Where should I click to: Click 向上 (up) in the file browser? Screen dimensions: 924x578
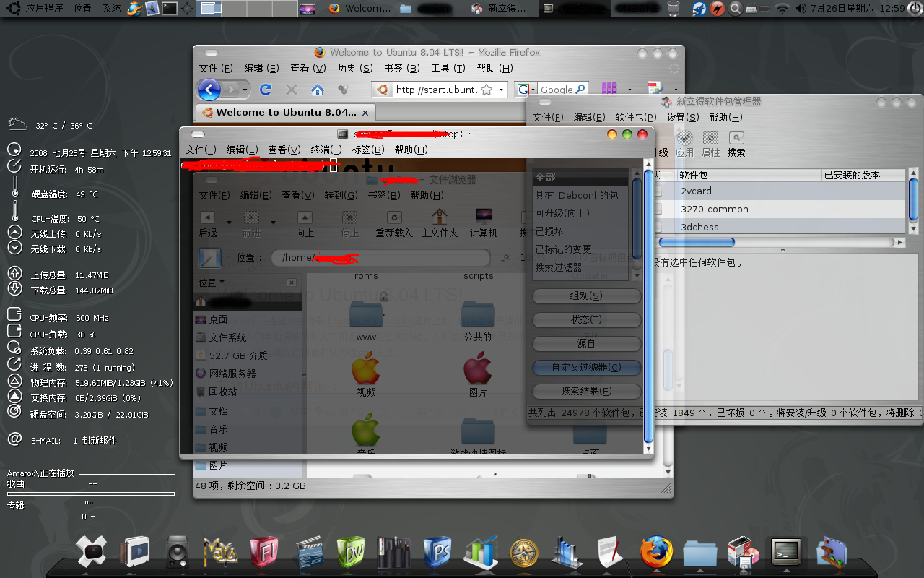[x=305, y=224]
